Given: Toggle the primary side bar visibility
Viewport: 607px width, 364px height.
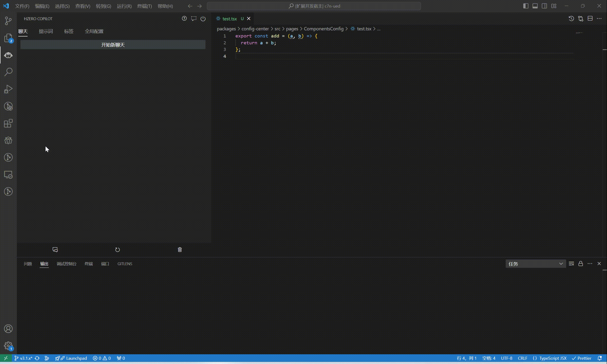Looking at the screenshot, I should [x=526, y=6].
